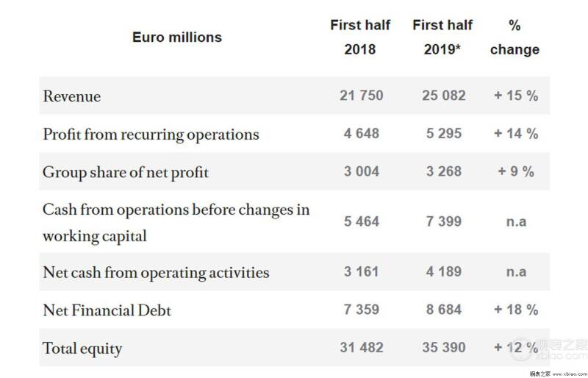Select the 25 082 revenue value
Screen dimensions: 588x378
point(444,96)
